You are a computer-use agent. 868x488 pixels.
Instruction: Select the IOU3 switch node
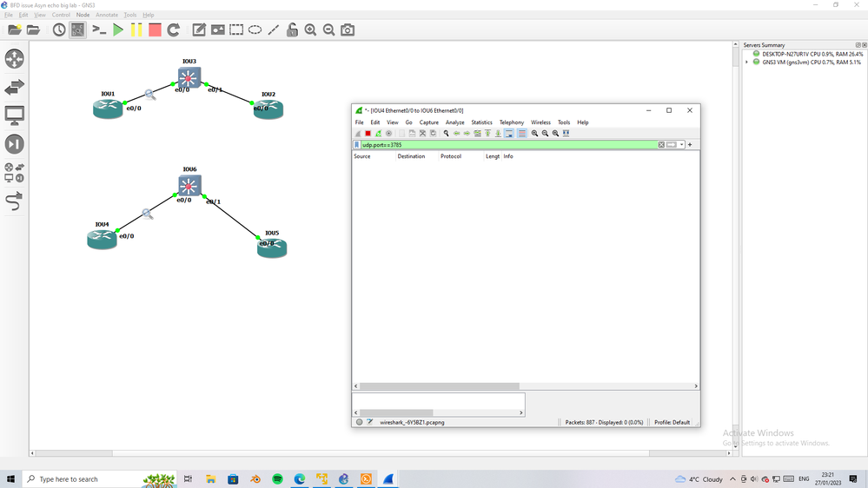[189, 77]
